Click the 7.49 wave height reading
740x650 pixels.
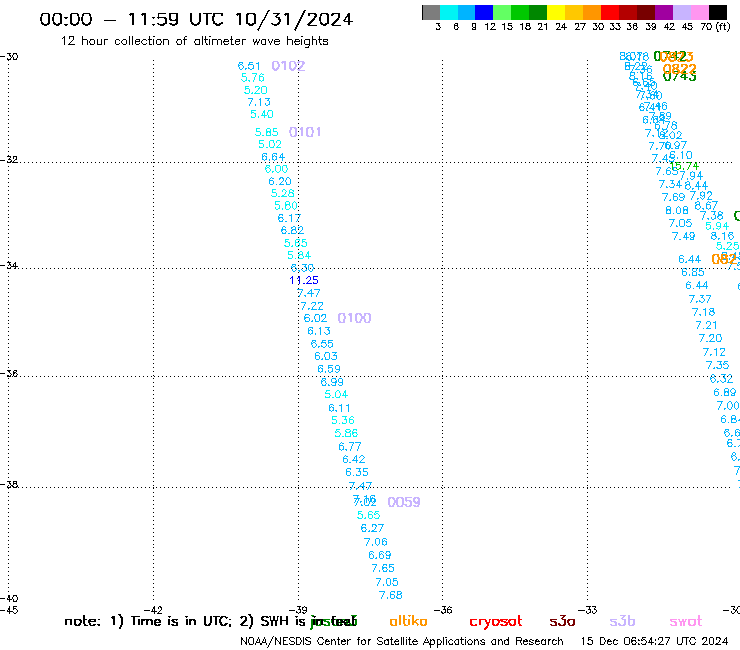pyautogui.click(x=683, y=236)
